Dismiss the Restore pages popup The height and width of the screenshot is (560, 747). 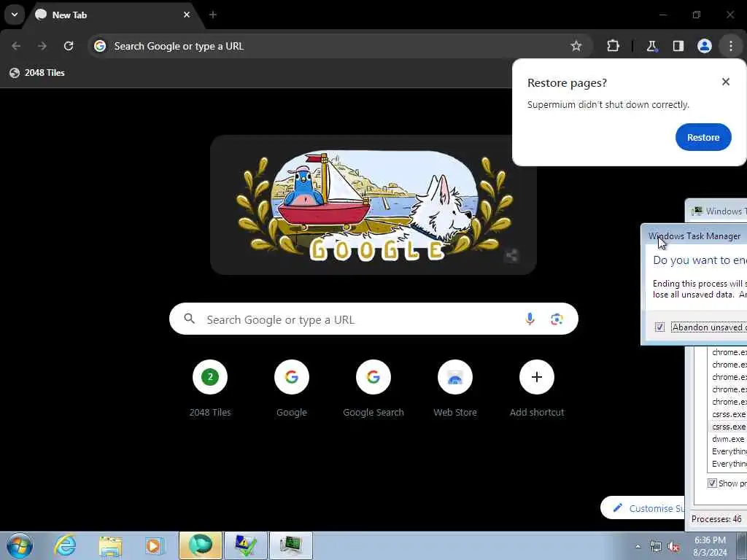click(x=726, y=82)
